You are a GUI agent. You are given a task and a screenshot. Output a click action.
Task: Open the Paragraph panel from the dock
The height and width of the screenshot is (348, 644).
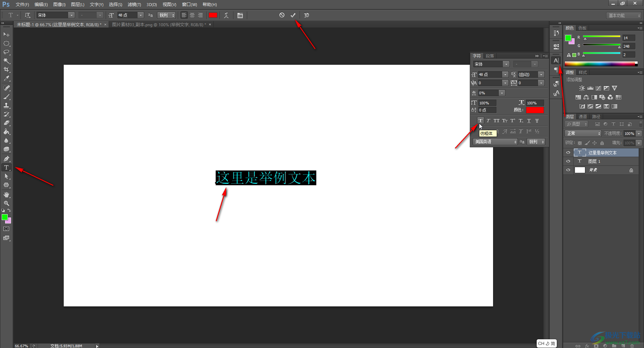(x=556, y=70)
